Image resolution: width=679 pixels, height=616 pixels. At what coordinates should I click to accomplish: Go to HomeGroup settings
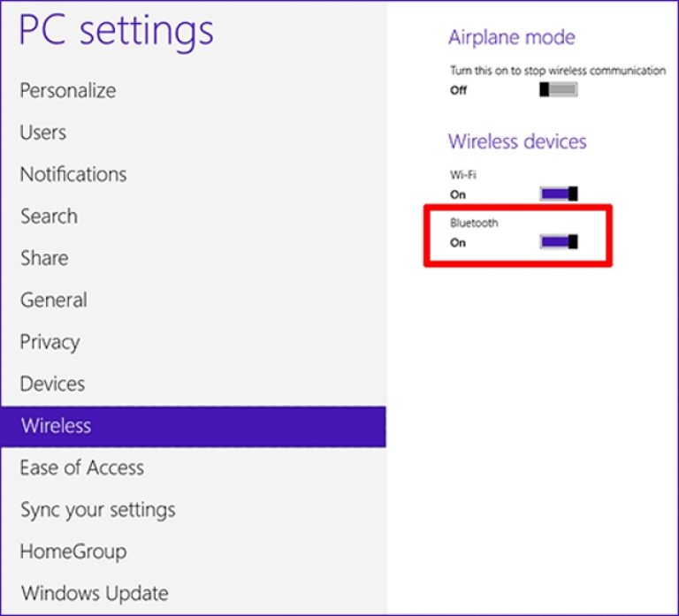73,551
